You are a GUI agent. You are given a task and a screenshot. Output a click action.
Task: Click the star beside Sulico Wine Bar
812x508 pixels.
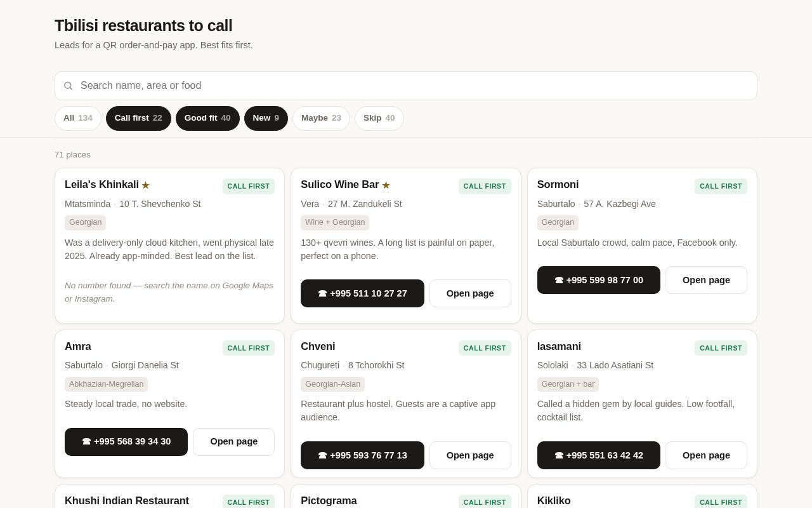coord(386,185)
